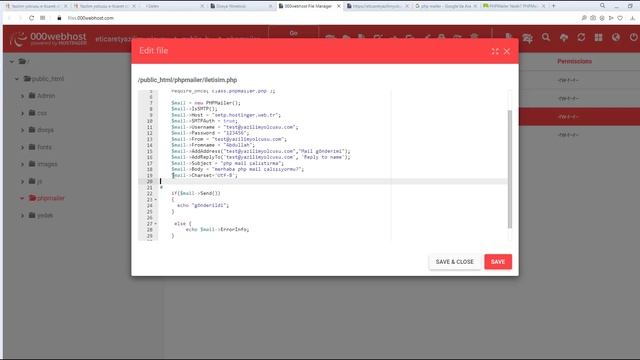640x360 pixels.
Task: Click the $mail->Charset code line
Action: pos(204,176)
